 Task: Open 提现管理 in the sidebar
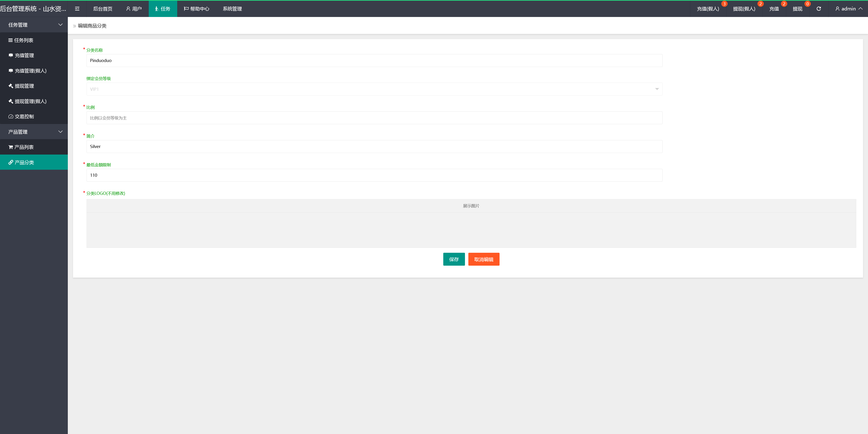(x=24, y=86)
